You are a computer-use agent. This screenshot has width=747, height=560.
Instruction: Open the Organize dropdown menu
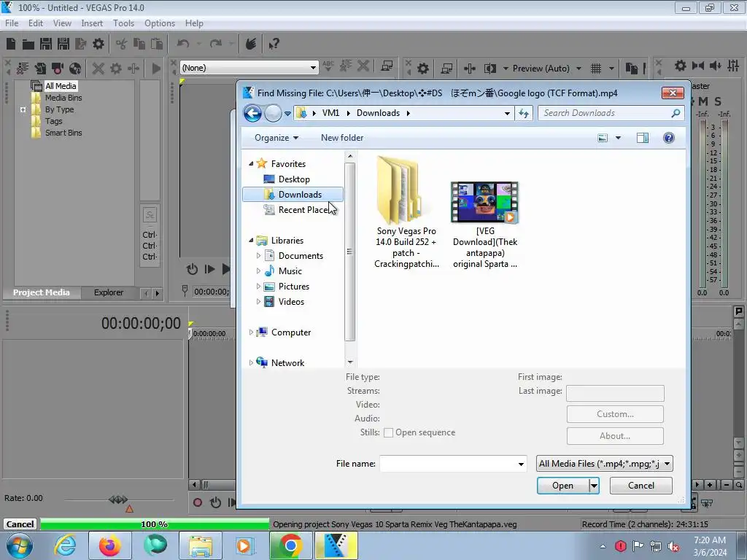click(x=276, y=138)
